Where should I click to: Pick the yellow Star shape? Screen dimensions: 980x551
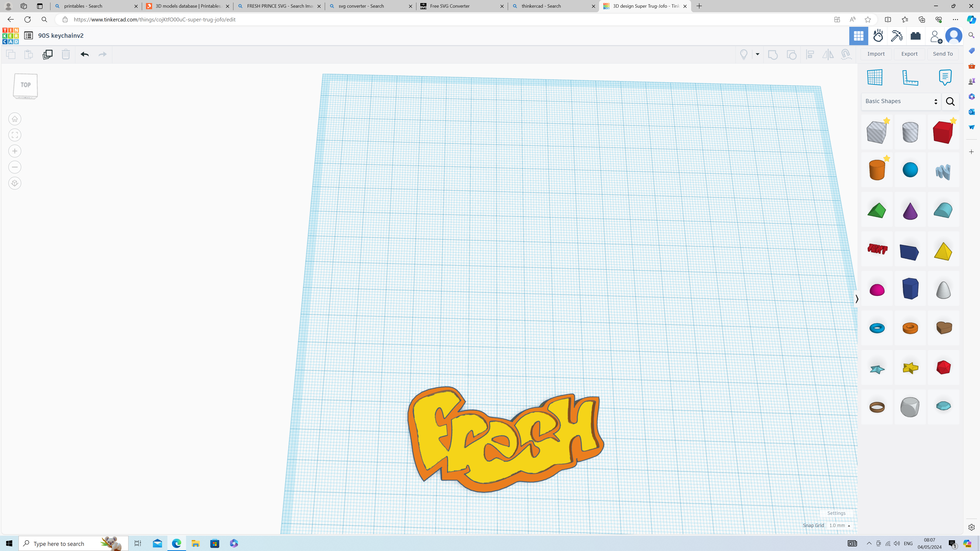910,368
